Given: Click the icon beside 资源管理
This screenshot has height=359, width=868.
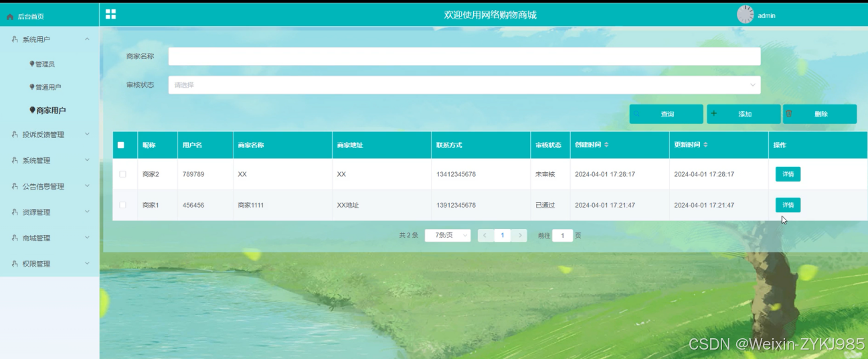Looking at the screenshot, I should point(15,212).
